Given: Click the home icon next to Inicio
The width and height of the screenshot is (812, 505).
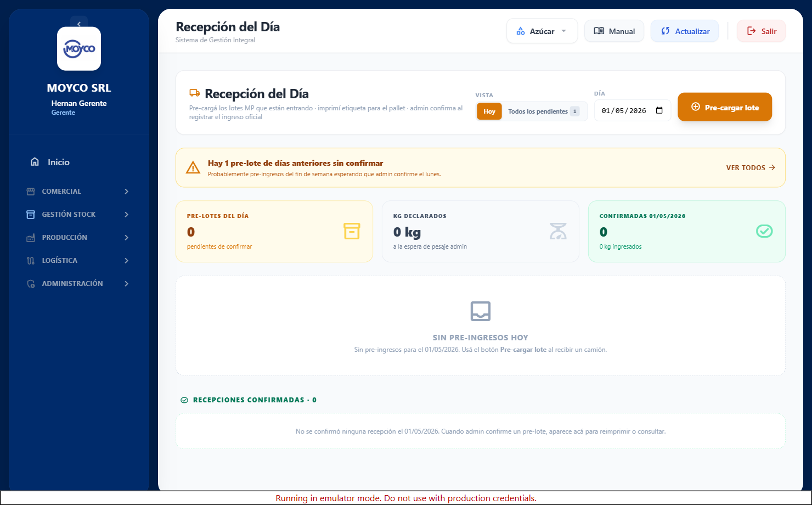Looking at the screenshot, I should point(35,162).
